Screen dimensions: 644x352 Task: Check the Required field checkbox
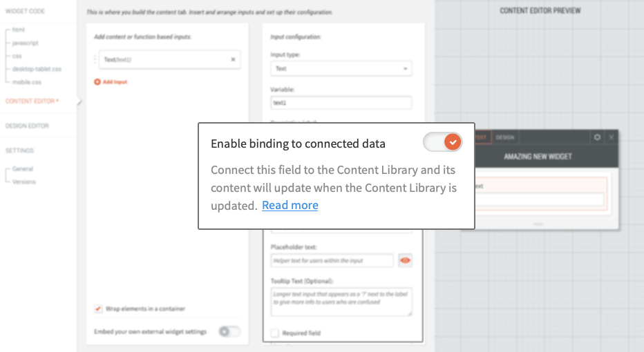[275, 333]
